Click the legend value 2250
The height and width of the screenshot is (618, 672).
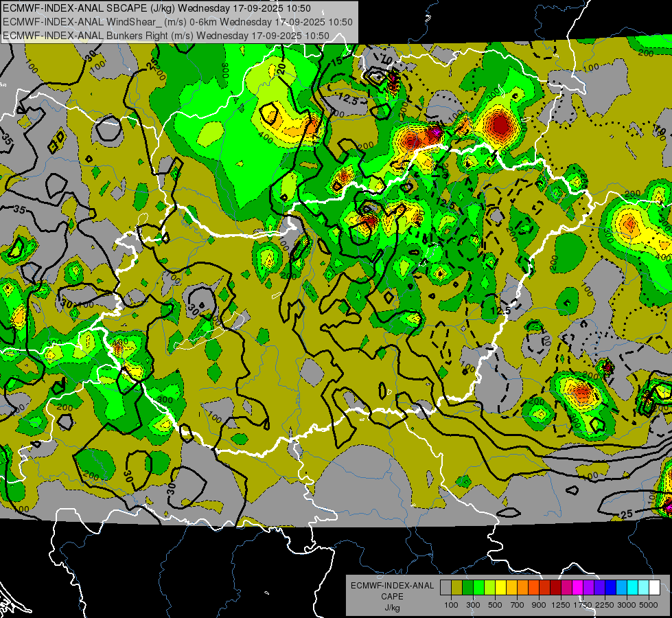click(605, 605)
